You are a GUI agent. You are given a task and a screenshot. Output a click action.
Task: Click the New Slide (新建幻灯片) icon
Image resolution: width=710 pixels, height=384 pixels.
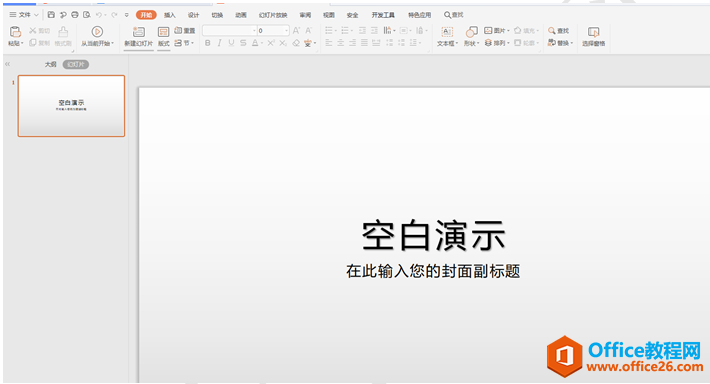click(x=139, y=32)
